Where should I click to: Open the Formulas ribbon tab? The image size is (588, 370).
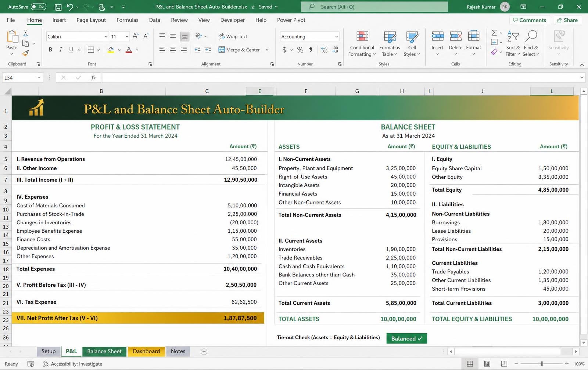pyautogui.click(x=127, y=20)
